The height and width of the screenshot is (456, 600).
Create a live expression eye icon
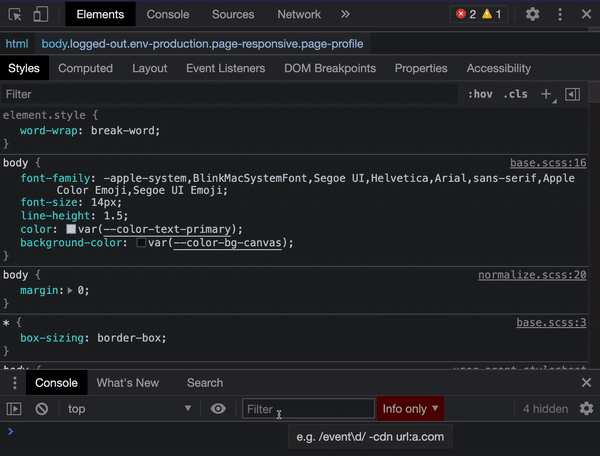(x=218, y=409)
